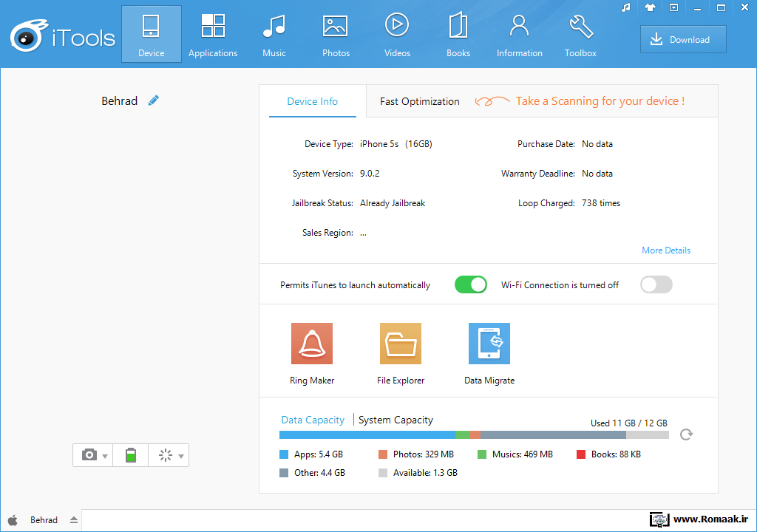Image resolution: width=757 pixels, height=532 pixels.
Task: Expand the screenshot options dropdown arrow
Action: point(105,456)
